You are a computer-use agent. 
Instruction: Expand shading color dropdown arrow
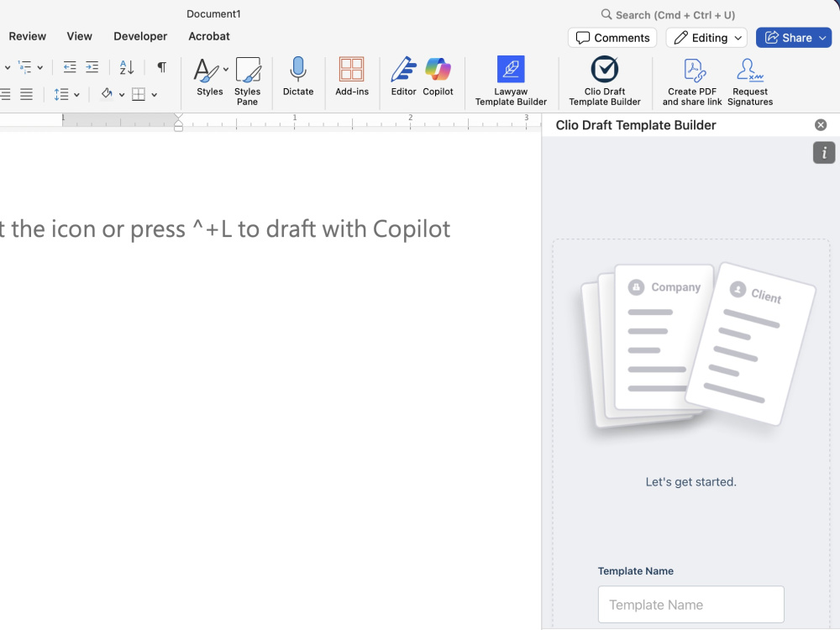coord(122,95)
